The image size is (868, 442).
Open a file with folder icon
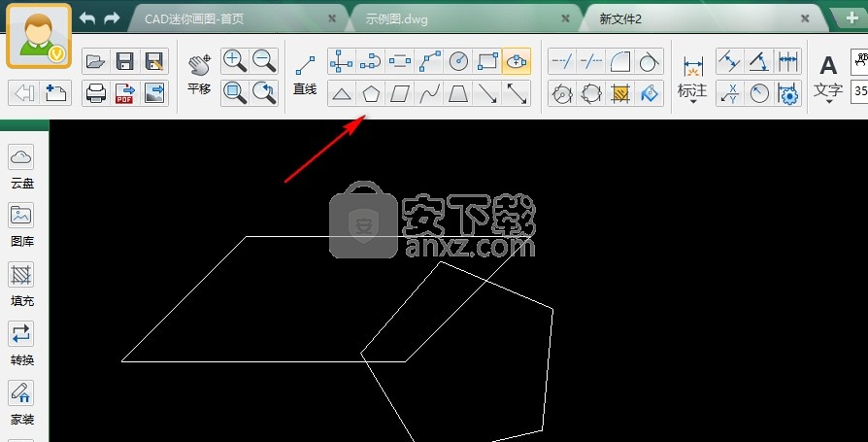(x=96, y=61)
